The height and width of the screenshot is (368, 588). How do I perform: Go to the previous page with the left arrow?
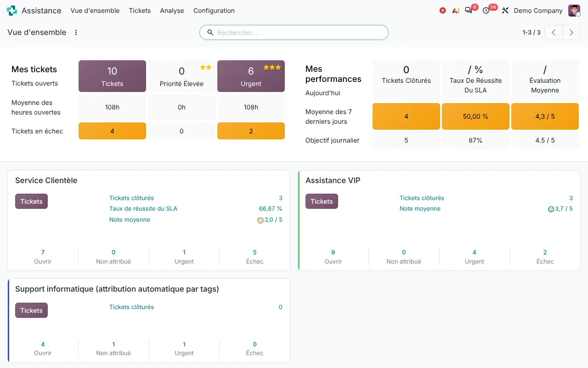click(554, 33)
